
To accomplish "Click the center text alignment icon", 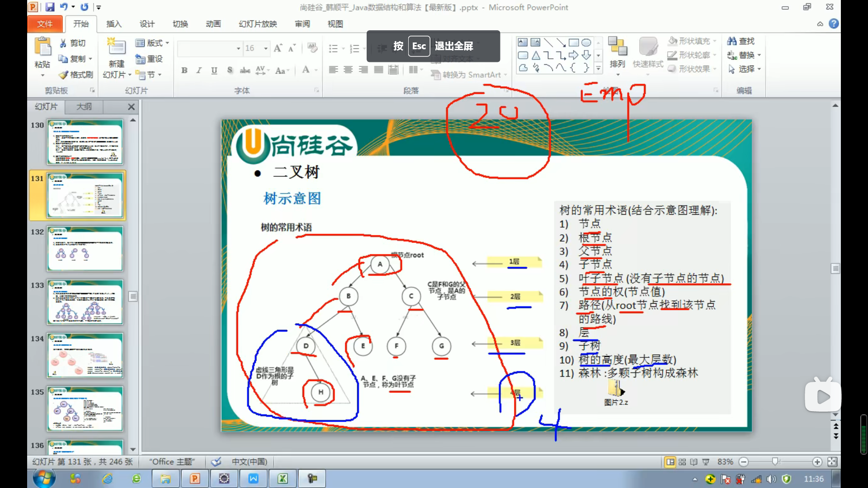I will [x=348, y=70].
